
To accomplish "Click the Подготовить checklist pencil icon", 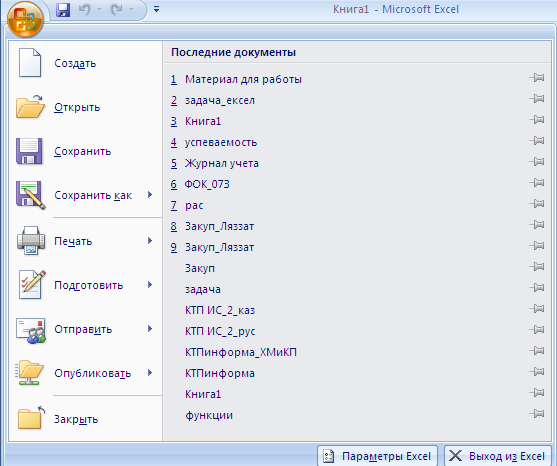I will (x=32, y=285).
